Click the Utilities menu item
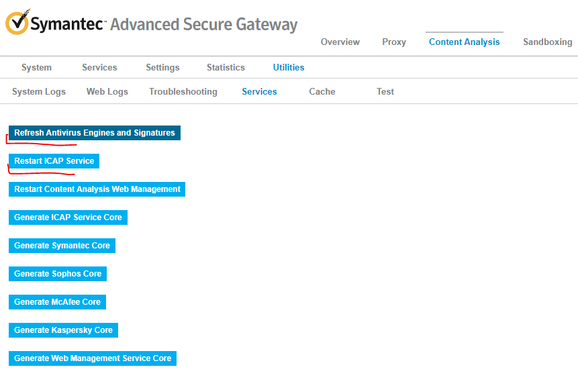The width and height of the screenshot is (578, 392). (x=289, y=67)
